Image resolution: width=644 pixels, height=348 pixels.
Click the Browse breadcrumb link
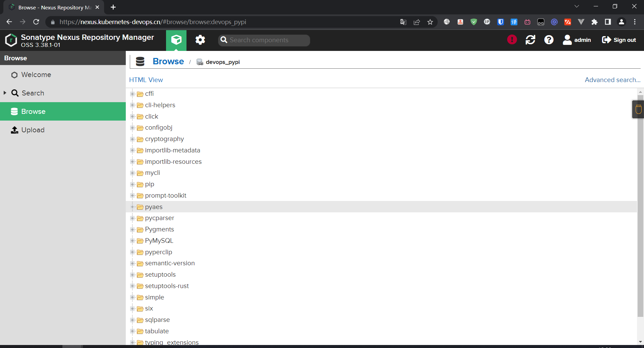[x=168, y=62]
